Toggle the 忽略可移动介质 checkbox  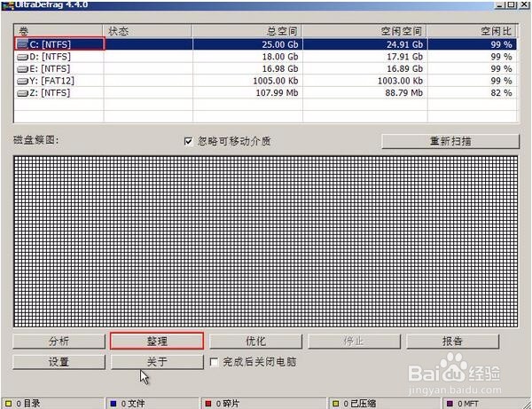188,141
